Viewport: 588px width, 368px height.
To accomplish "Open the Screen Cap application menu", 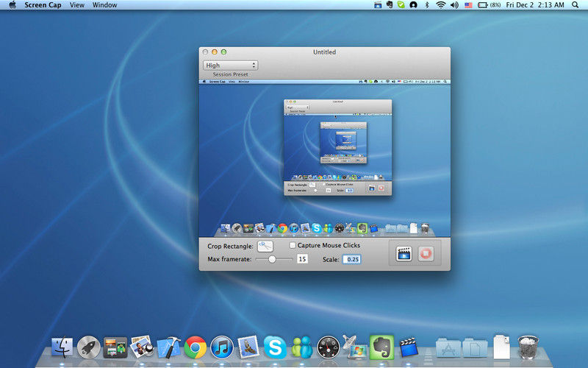I will (43, 5).
